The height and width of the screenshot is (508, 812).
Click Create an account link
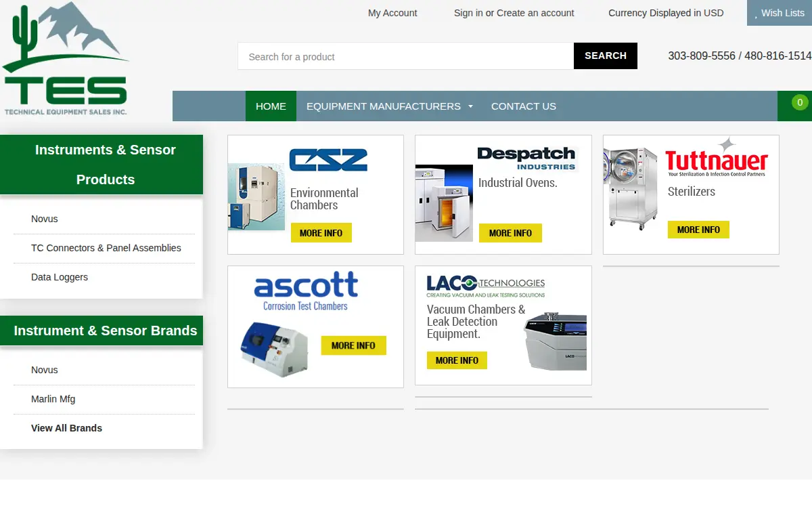[x=535, y=13]
